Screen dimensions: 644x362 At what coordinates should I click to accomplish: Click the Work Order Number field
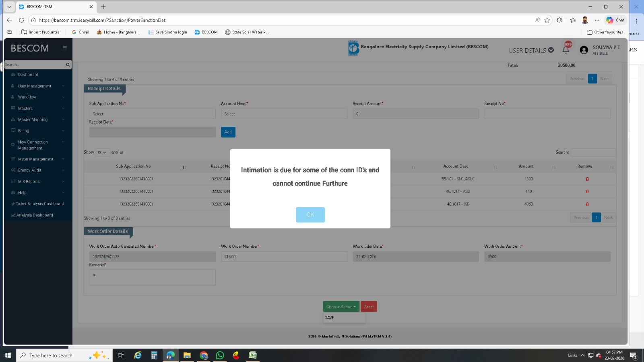pos(284,257)
